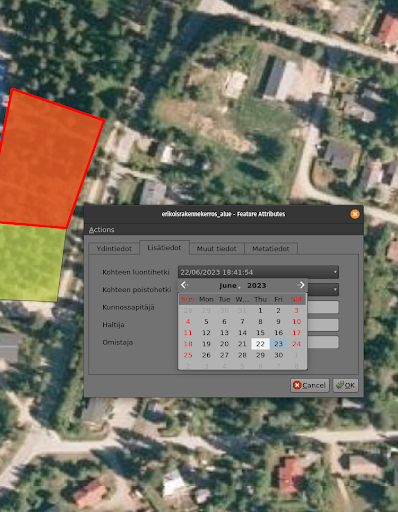Viewport: 398px width, 512px height.
Task: Select June 20 in the calendar
Action: tap(224, 344)
